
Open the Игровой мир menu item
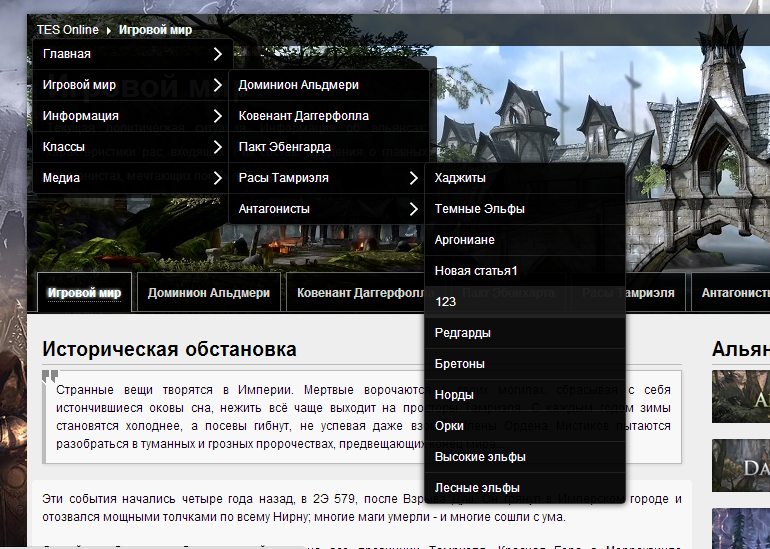(x=130, y=85)
